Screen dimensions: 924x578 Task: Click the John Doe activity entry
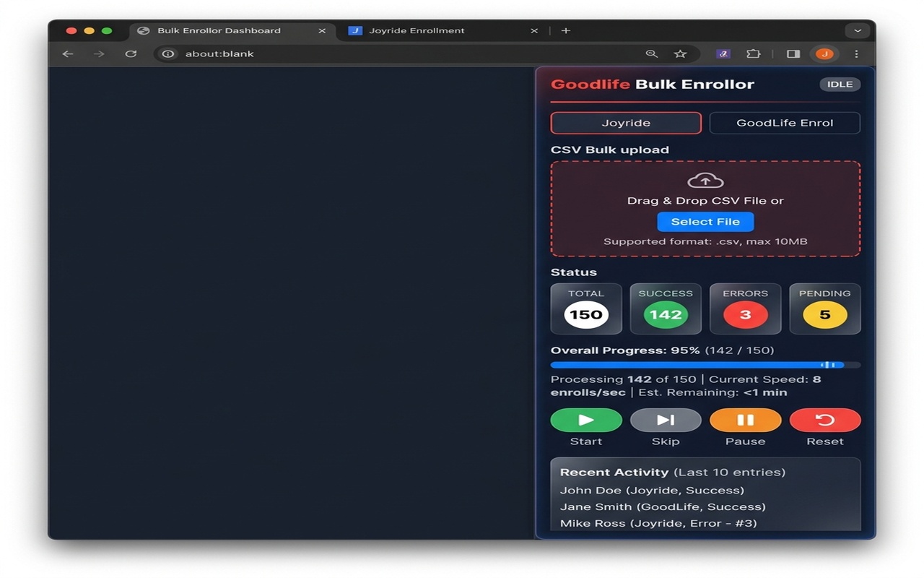pos(652,490)
